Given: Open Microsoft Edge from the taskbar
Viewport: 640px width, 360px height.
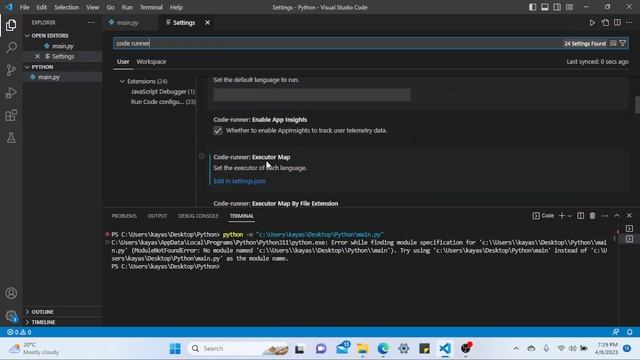Looking at the screenshot, I should 383,349.
